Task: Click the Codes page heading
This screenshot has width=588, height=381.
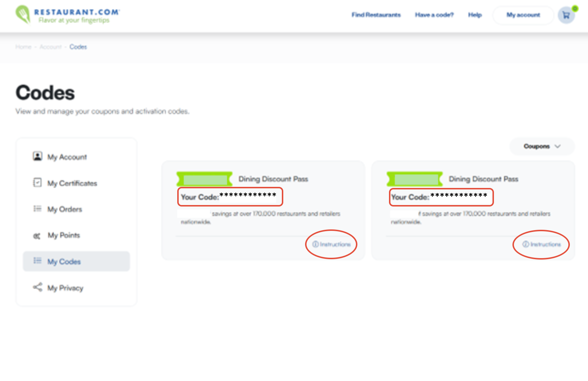Action: pos(45,93)
